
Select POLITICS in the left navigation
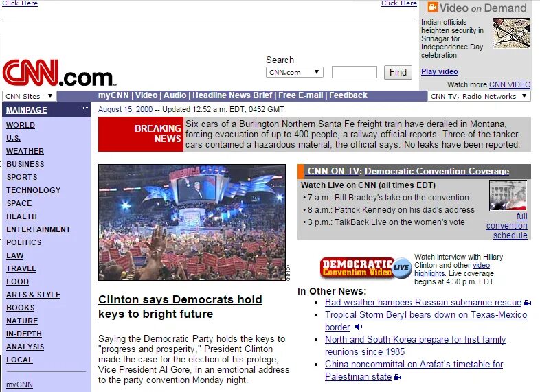pos(24,242)
